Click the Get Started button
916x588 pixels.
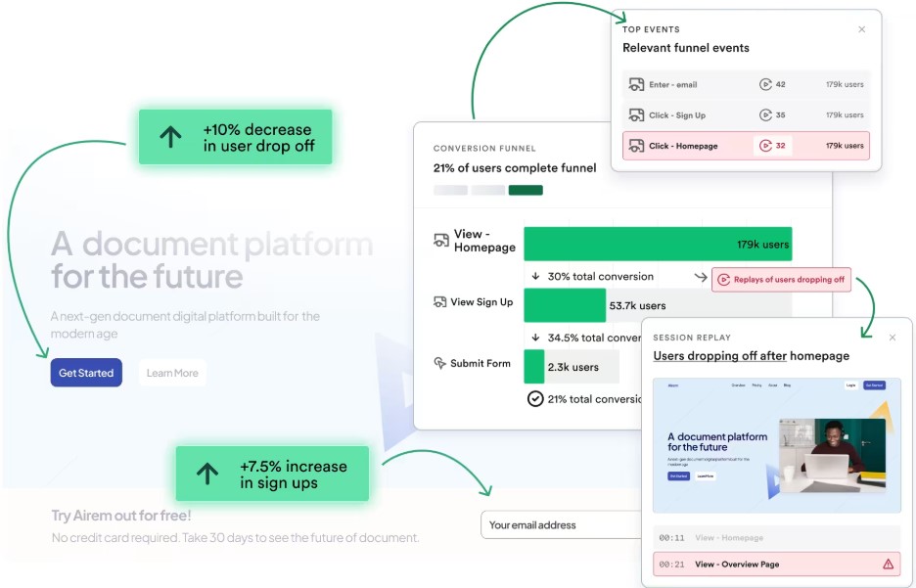(86, 373)
